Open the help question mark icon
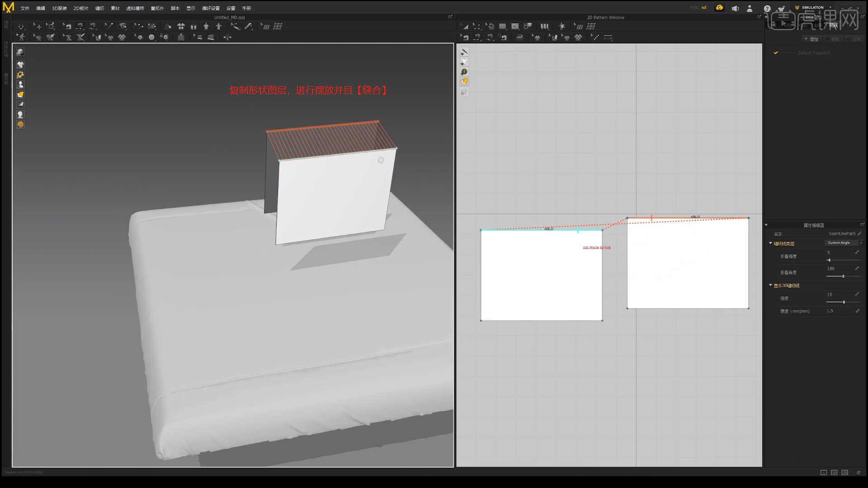Image resolution: width=868 pixels, height=488 pixels. [x=767, y=8]
